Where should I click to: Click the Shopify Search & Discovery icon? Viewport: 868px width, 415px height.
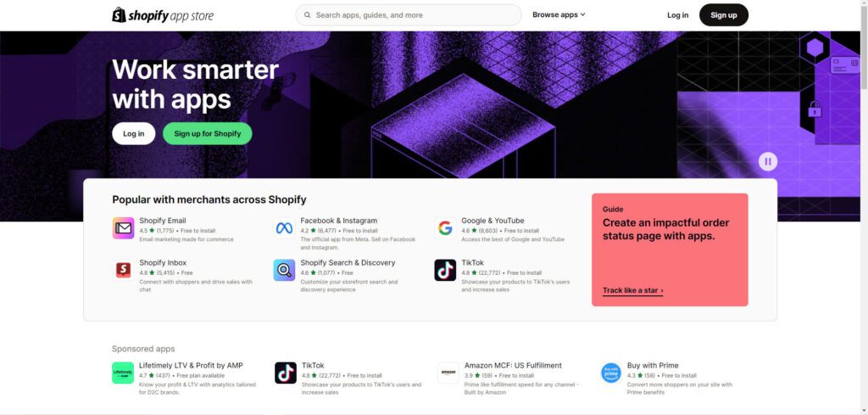[284, 270]
